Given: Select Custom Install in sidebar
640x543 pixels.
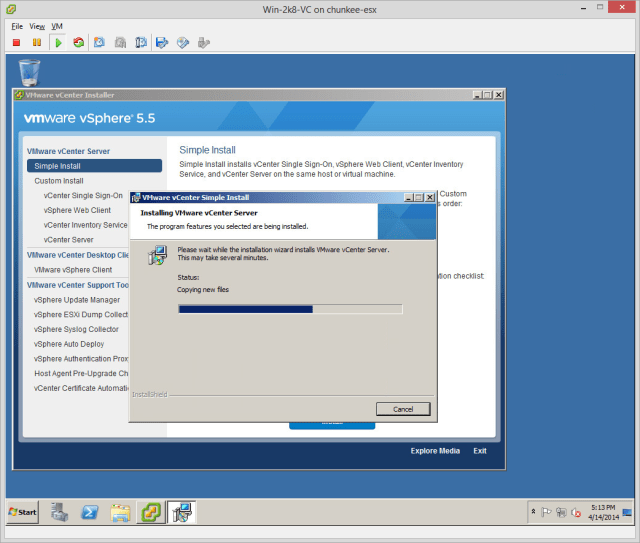Looking at the screenshot, I should pyautogui.click(x=59, y=181).
